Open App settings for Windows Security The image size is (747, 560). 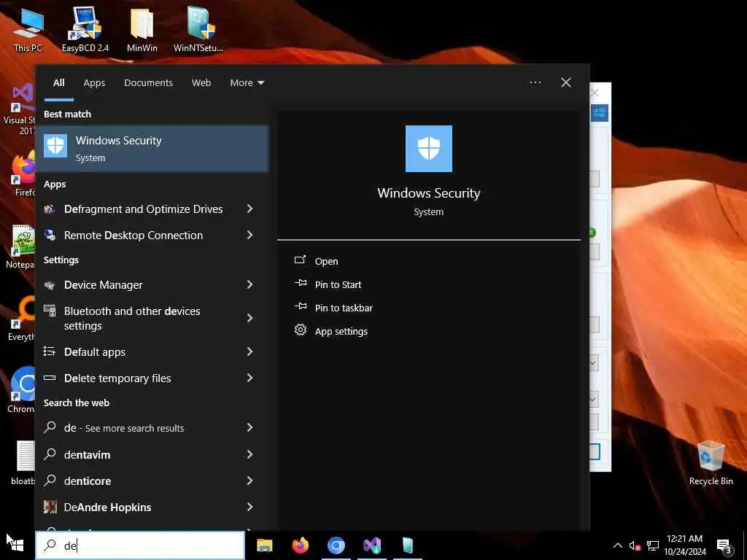pos(341,332)
